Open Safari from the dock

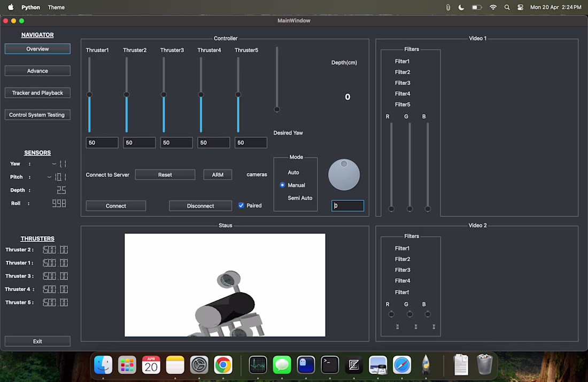pyautogui.click(x=402, y=365)
